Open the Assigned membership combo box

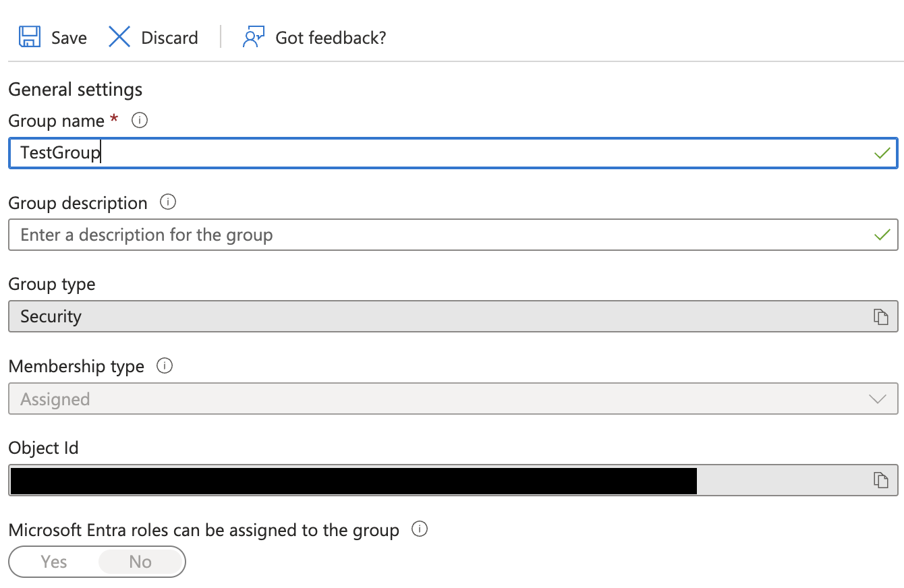click(453, 399)
